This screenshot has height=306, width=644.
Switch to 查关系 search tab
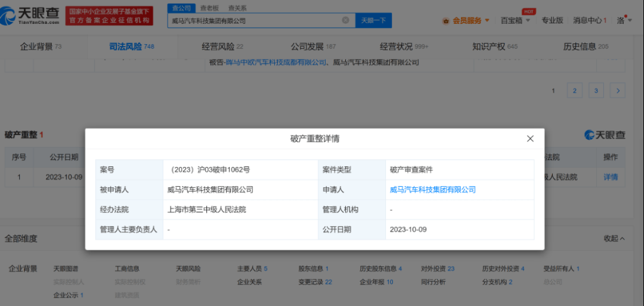(237, 8)
